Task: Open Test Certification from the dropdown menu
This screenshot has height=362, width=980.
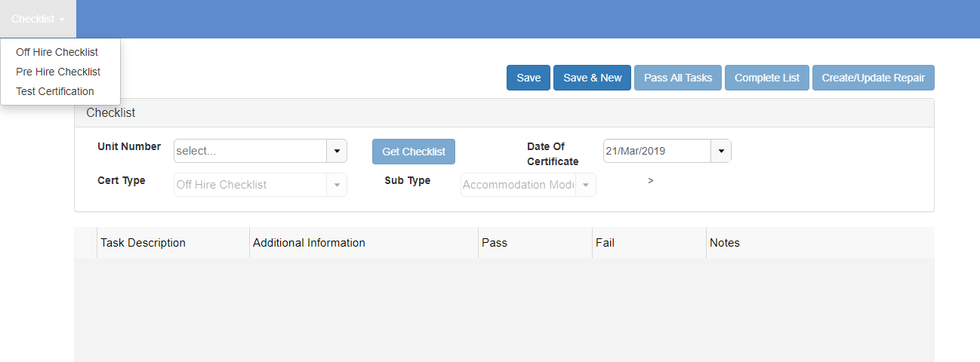Action: (x=55, y=91)
